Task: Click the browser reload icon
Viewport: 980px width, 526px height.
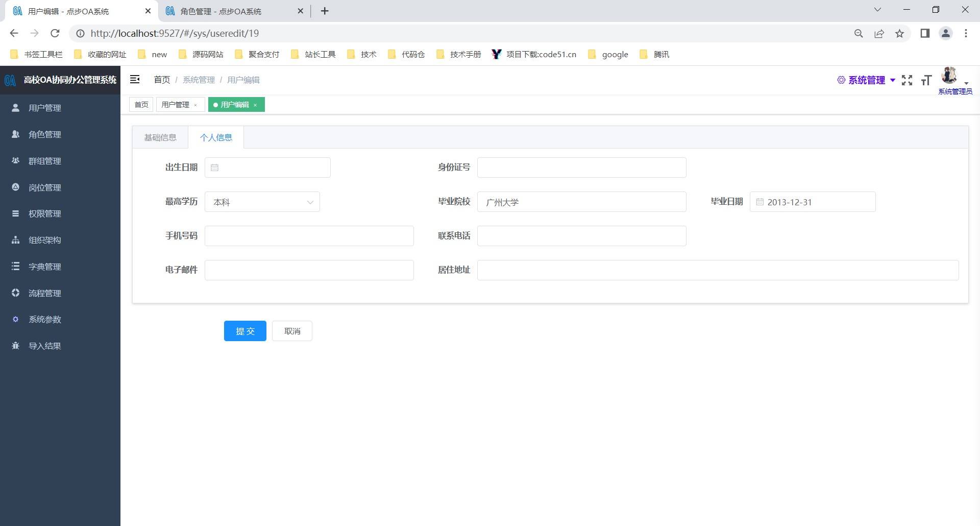Action: (x=55, y=33)
